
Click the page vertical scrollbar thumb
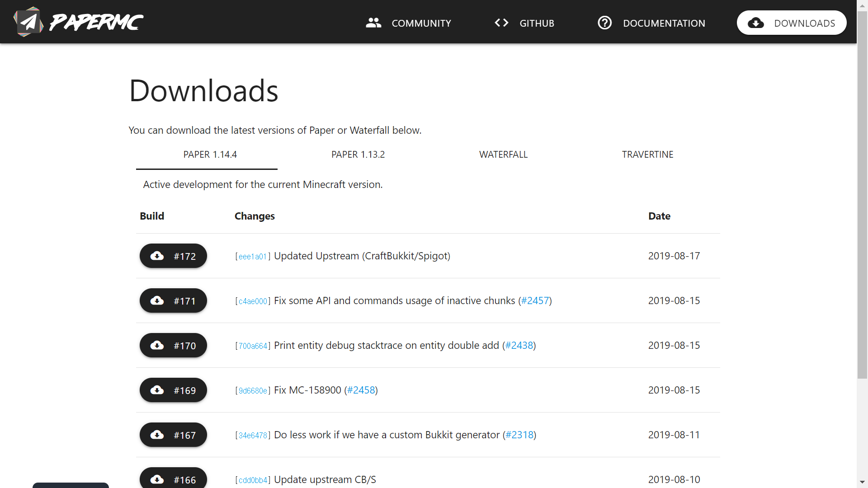click(862, 194)
